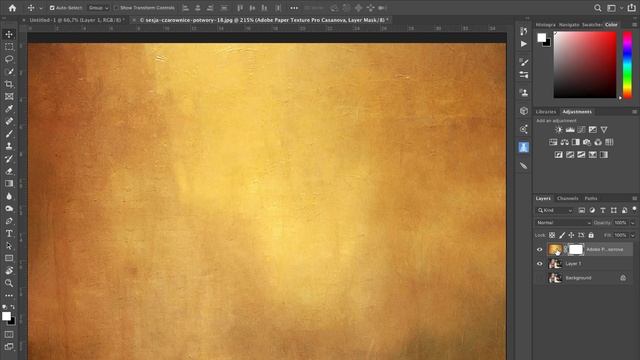
Task: Go to the Home screen icon
Action: pos(12,8)
